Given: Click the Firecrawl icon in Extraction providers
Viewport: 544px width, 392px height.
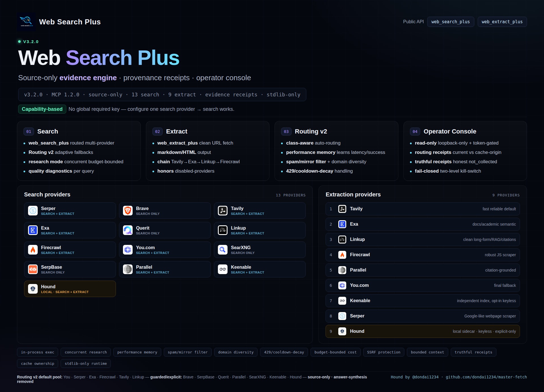Looking at the screenshot, I should (342, 255).
